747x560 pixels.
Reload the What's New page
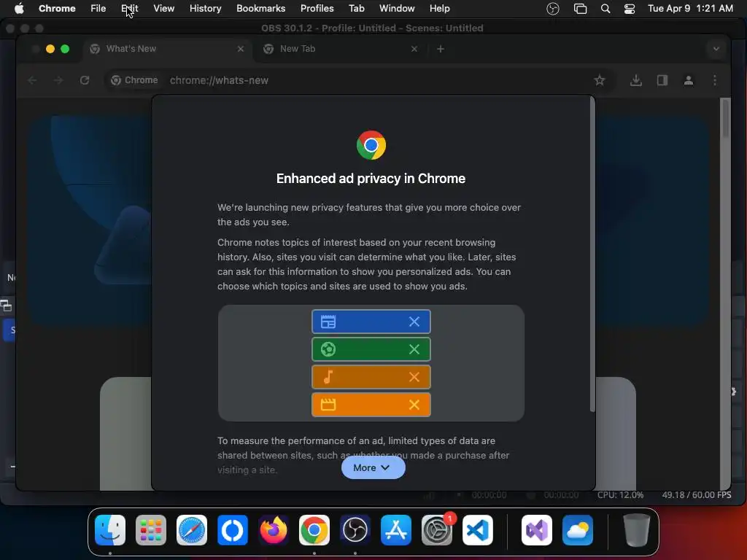tap(85, 80)
